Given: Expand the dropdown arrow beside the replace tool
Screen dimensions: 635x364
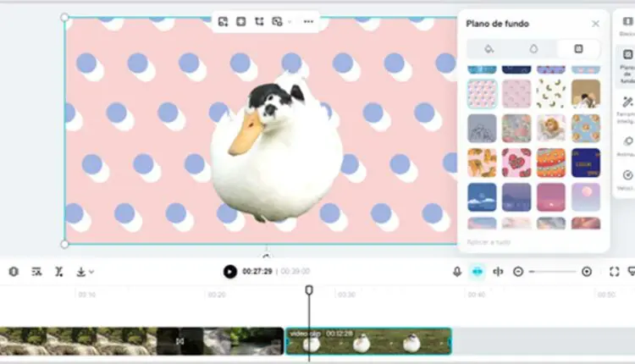Looking at the screenshot, I should point(289,21).
